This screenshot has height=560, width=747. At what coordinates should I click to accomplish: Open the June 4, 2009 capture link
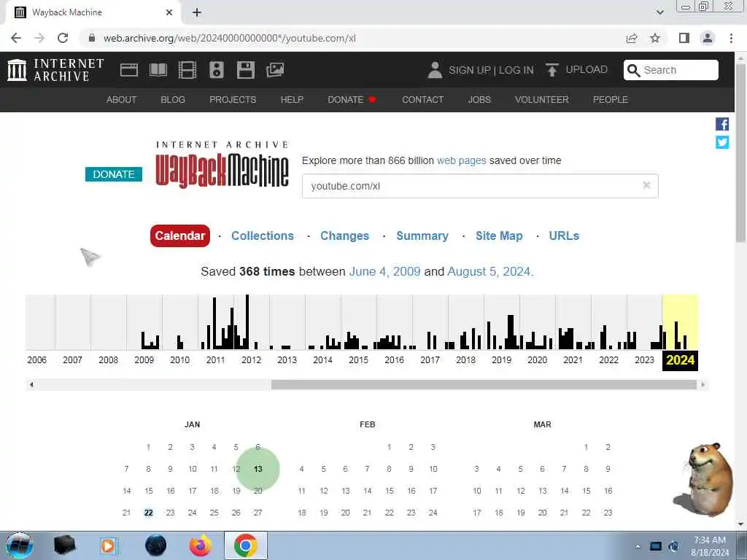tap(385, 271)
